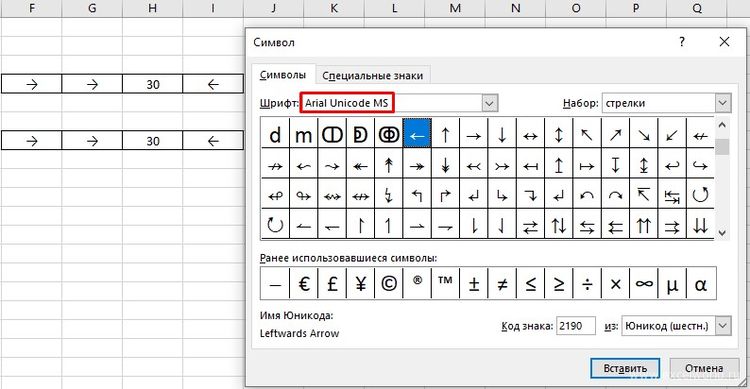Screen dimensions: 750x389
Task: Choose the clockwise open circle arrow symbol
Action: click(x=275, y=224)
